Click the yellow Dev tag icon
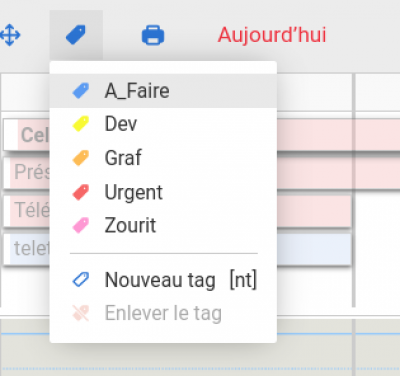 (x=81, y=124)
